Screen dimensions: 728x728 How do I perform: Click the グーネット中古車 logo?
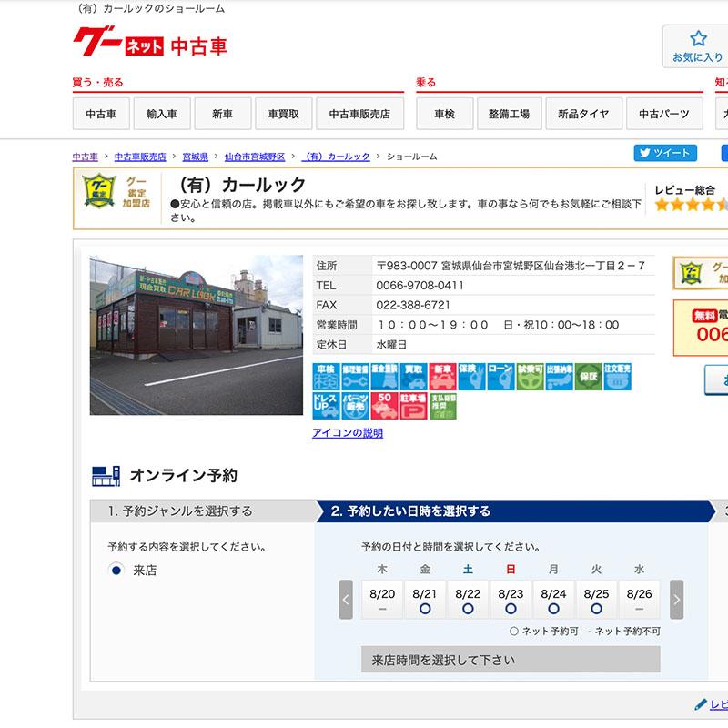[x=150, y=42]
